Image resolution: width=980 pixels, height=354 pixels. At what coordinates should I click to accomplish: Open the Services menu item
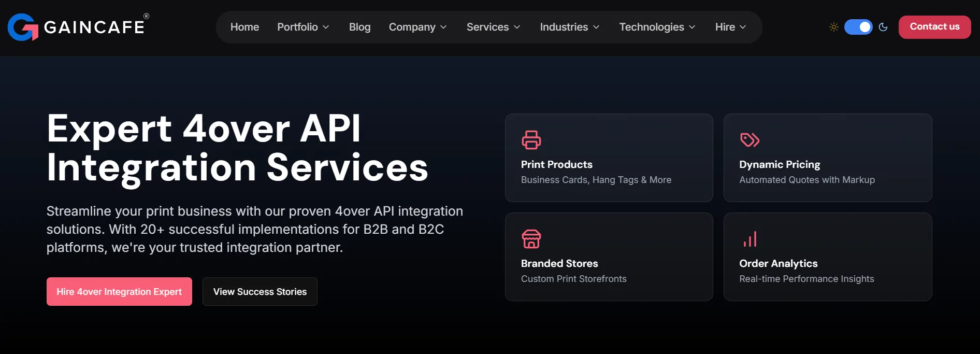(487, 27)
